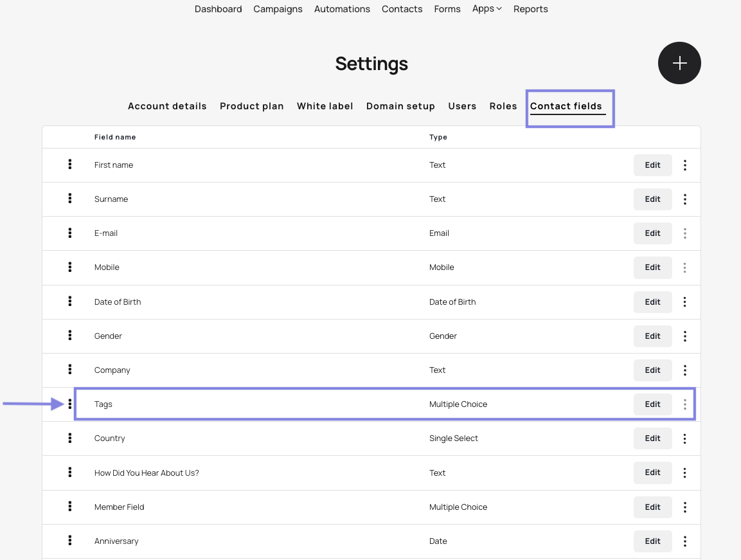Select the Mobile field name row
The height and width of the screenshot is (560, 741).
coord(107,267)
